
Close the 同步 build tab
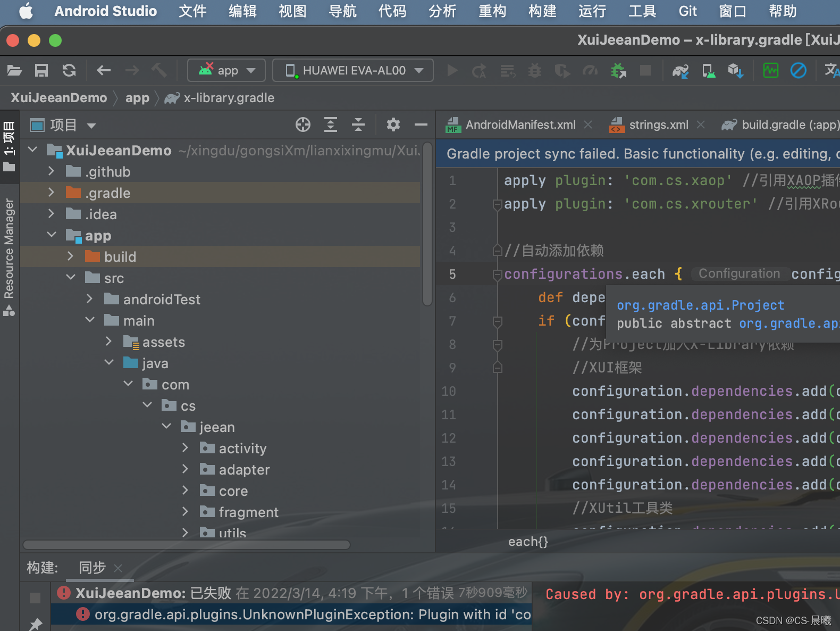[x=118, y=568]
